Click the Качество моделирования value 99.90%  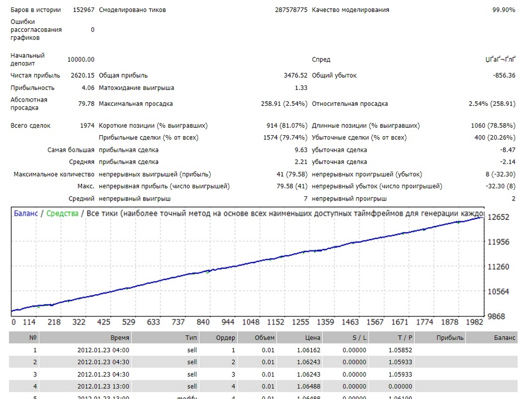click(x=503, y=10)
